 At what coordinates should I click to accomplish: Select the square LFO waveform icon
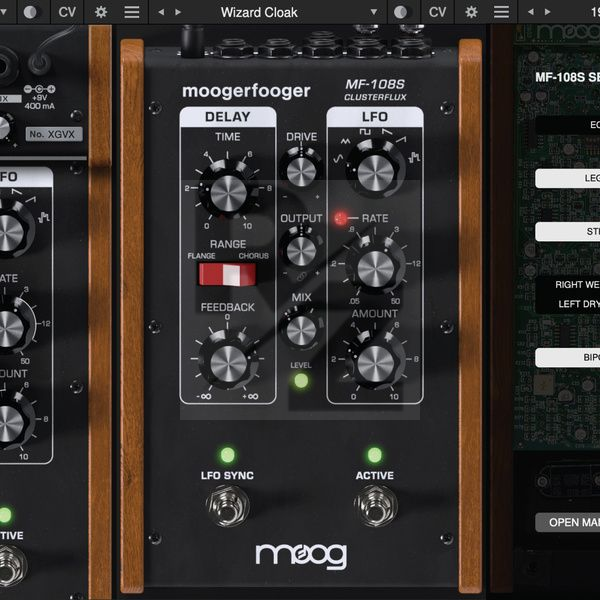(365, 132)
